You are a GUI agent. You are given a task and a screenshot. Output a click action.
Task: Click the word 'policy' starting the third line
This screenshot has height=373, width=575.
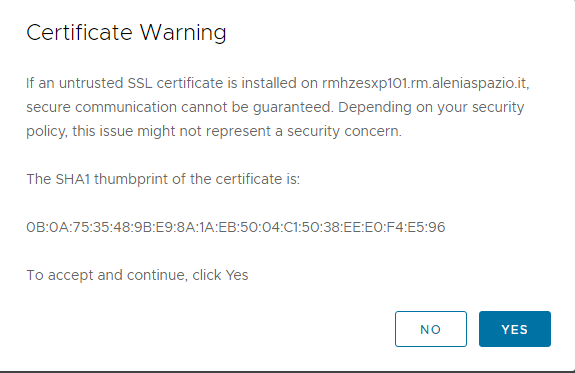click(46, 132)
